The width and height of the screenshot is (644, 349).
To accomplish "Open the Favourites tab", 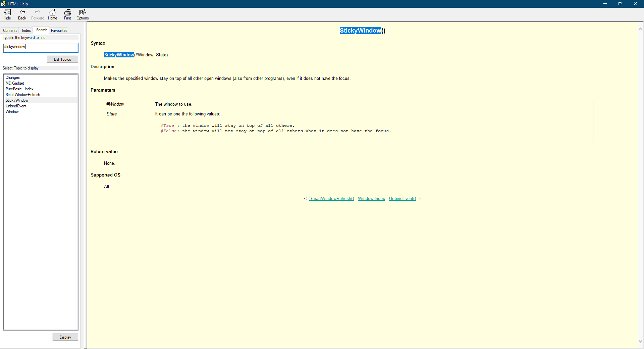I will 59,30.
